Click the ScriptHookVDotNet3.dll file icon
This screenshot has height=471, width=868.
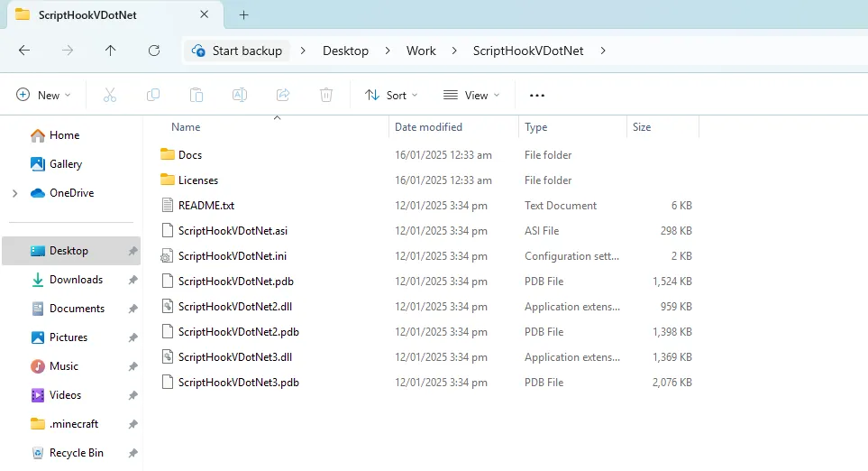tap(167, 356)
